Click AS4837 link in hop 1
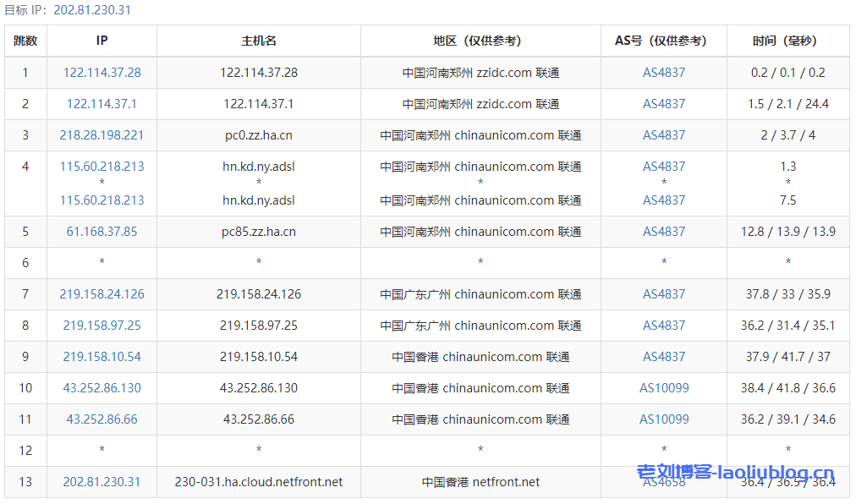The width and height of the screenshot is (856, 504). (x=663, y=73)
